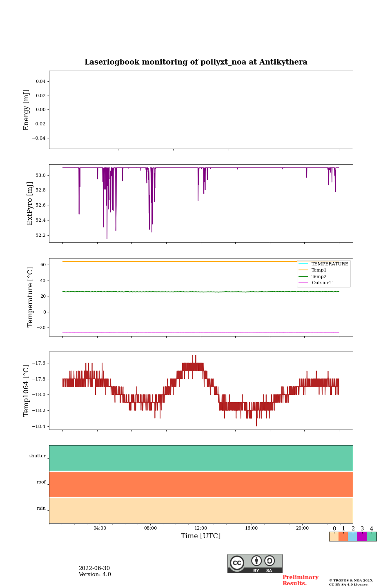Select the Temp1 legend entry
The image size is (392, 588).
[x=313, y=270]
